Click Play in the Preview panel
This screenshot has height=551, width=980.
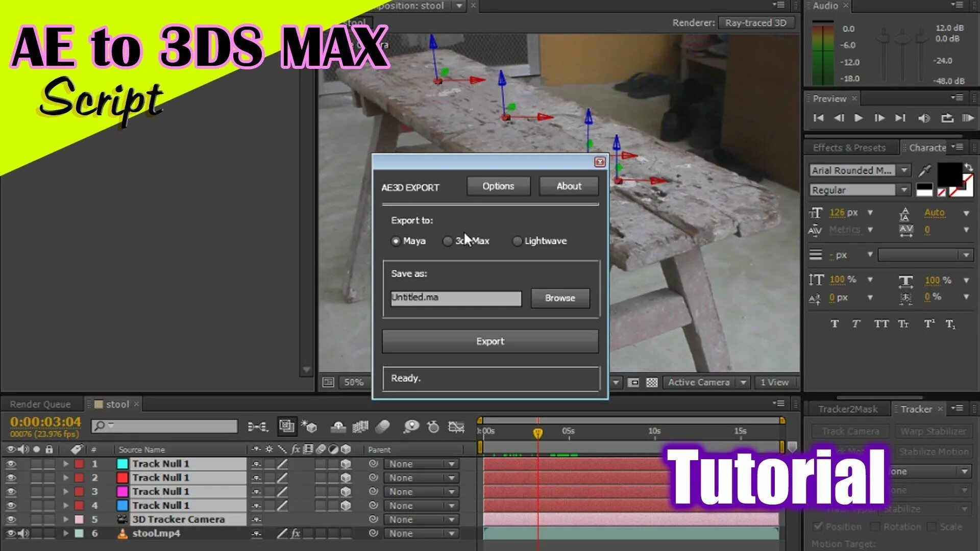tap(859, 118)
